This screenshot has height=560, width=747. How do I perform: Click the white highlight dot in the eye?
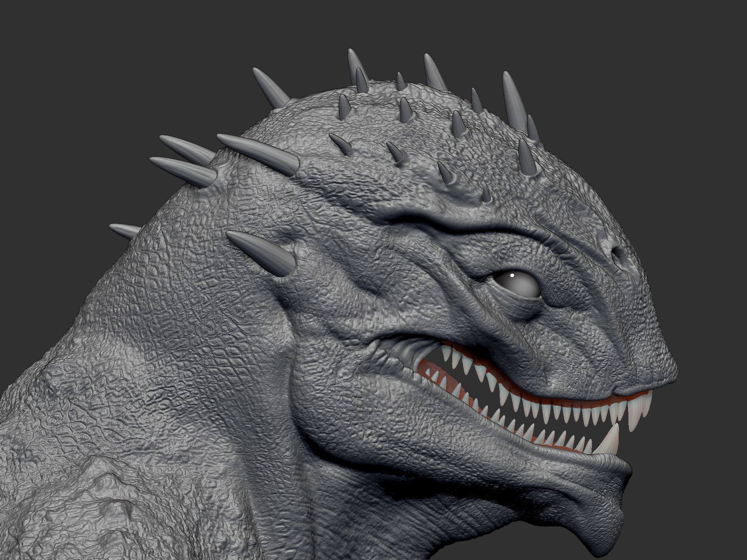[x=512, y=276]
